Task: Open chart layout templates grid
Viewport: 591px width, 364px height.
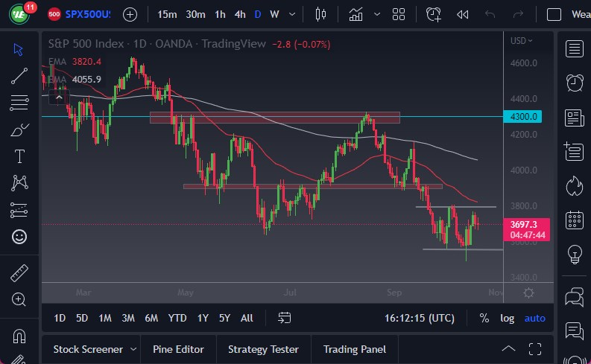Action: (x=399, y=14)
